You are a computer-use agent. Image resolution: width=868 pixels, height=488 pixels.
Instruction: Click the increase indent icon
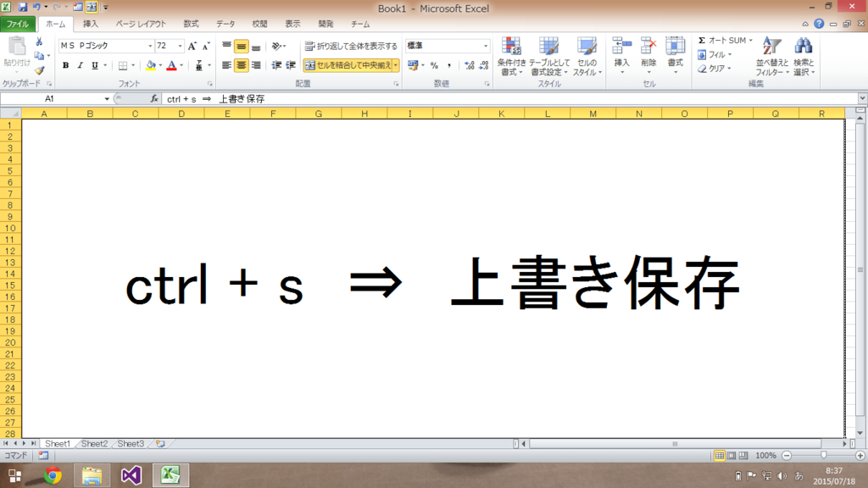291,65
